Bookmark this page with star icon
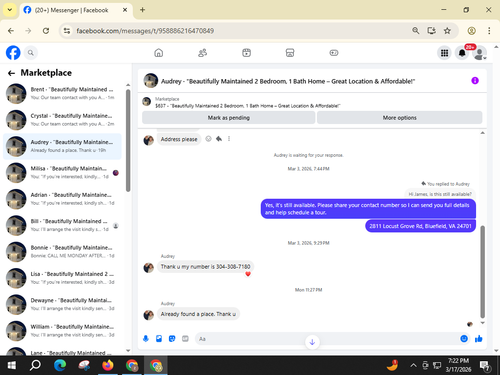This screenshot has height=375, width=500. (447, 31)
